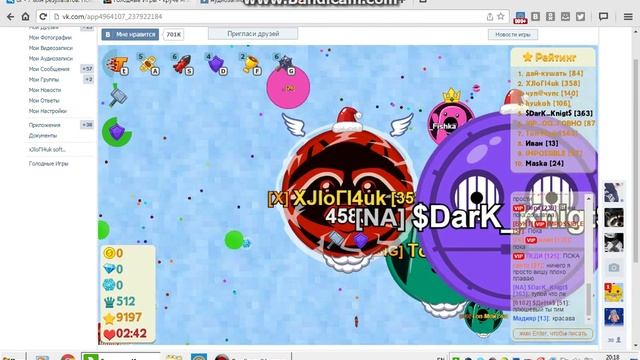Select the hammer item below the abilities
640x360 pixels.
(x=118, y=96)
